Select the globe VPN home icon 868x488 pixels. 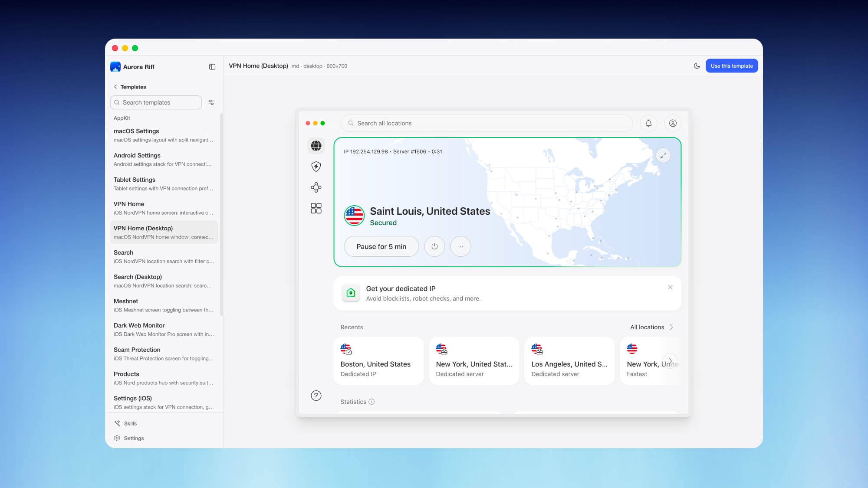tap(316, 146)
